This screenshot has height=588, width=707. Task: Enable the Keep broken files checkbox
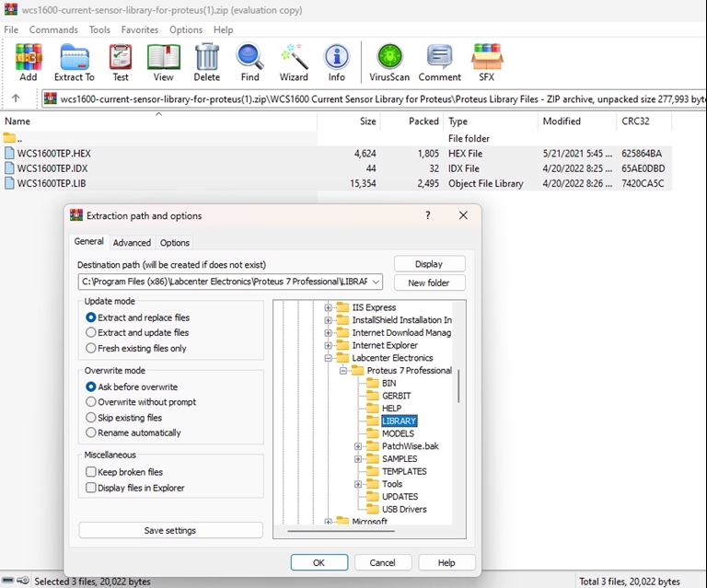[91, 472]
